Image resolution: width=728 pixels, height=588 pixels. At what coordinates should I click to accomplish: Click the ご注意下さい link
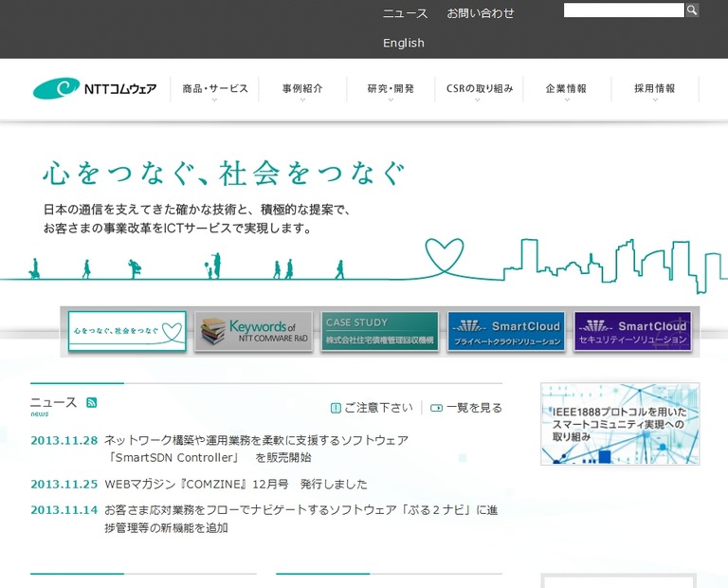(378, 408)
